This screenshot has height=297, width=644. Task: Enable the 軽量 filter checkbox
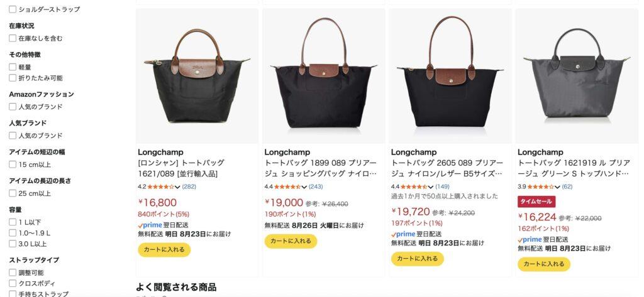(x=13, y=67)
